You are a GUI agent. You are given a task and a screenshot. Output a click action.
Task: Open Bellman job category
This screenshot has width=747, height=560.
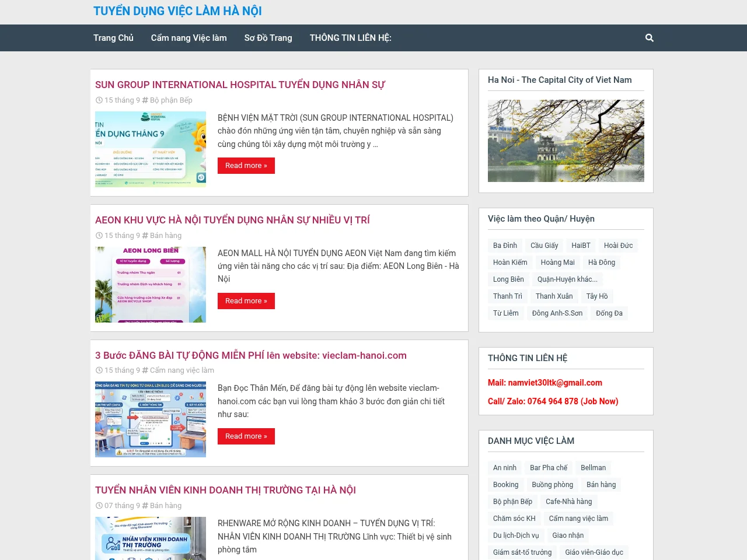(594, 468)
